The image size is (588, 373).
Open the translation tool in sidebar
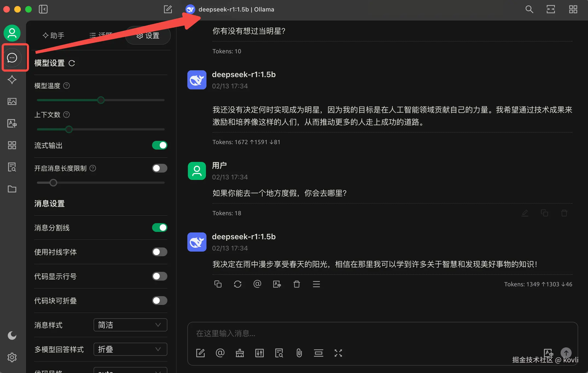click(12, 123)
